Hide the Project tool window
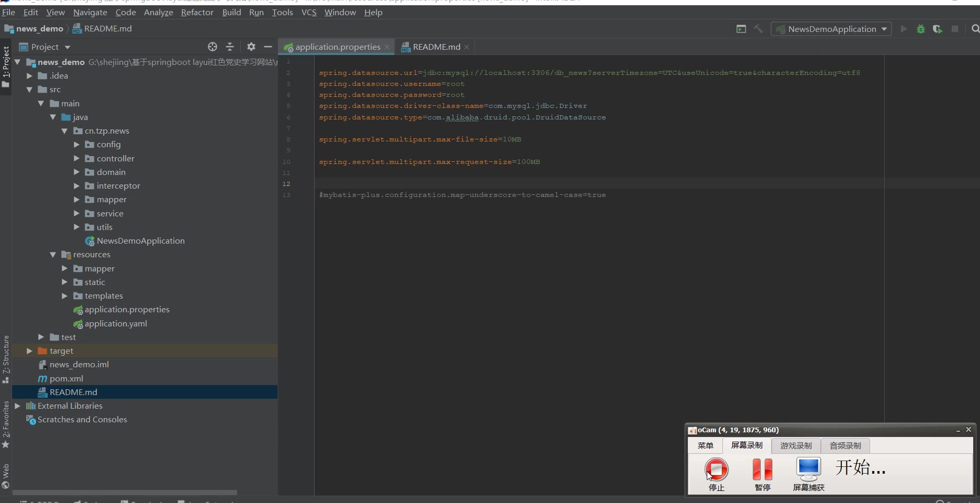The width and height of the screenshot is (980, 503). (268, 47)
